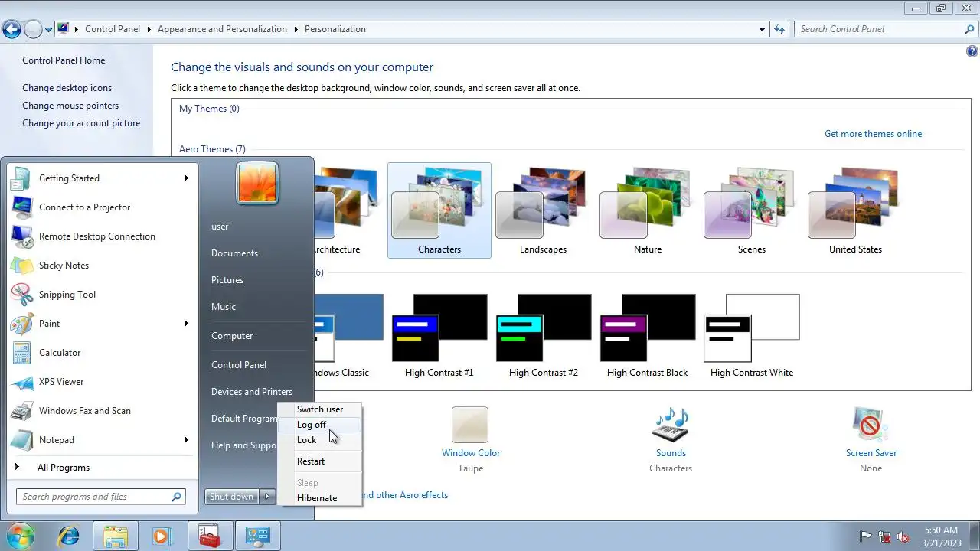Open the Action Center flag icon
Viewport: 980px width, 551px height.
tap(866, 536)
